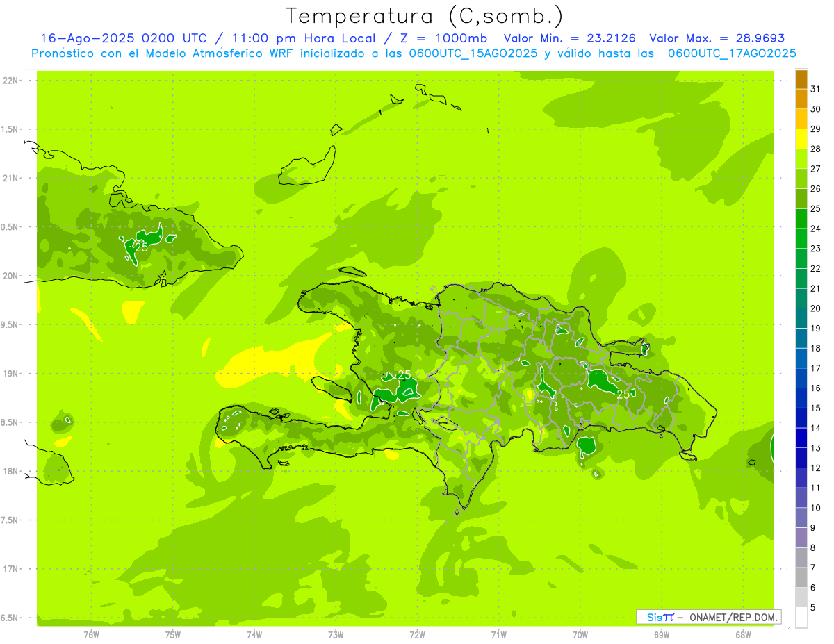This screenshot has width=834, height=644.
Task: Click the "25" color bar label
Action: [816, 208]
